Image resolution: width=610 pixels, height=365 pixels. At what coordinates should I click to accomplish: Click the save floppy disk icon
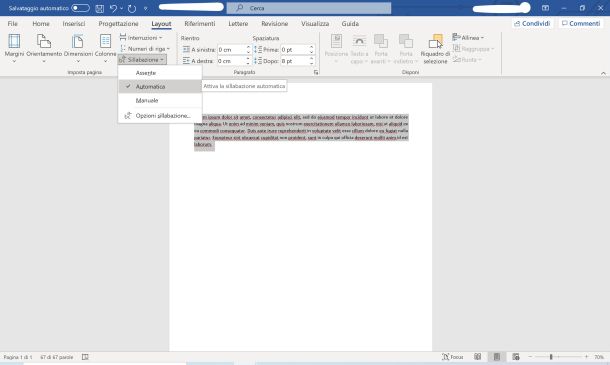tap(100, 8)
